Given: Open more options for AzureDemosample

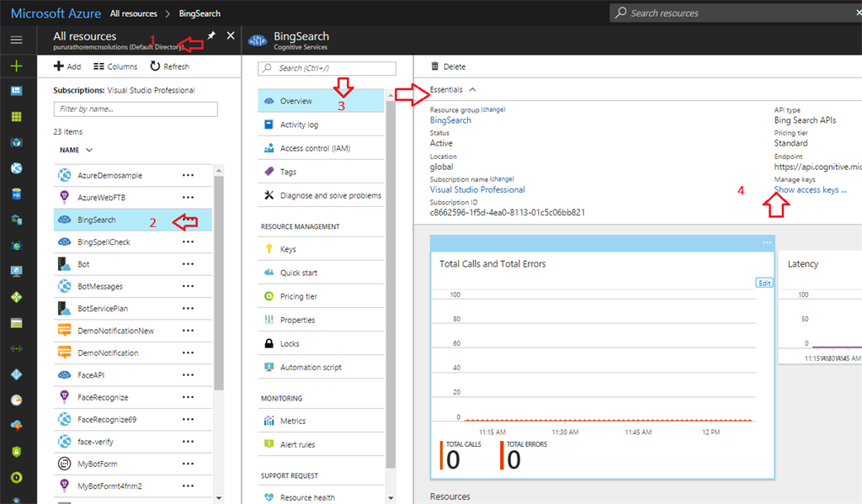Looking at the screenshot, I should click(188, 175).
